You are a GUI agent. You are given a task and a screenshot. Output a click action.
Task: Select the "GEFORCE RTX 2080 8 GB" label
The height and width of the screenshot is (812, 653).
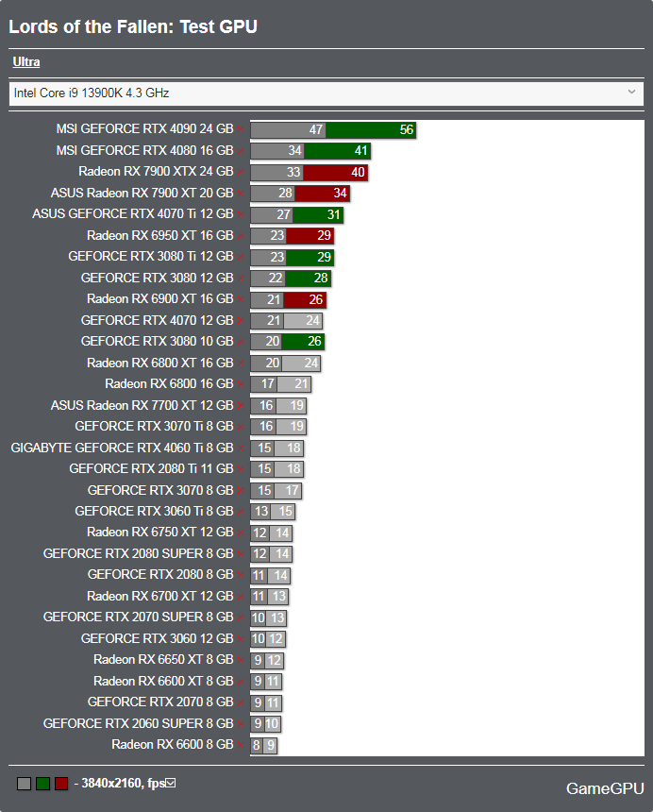(x=160, y=575)
